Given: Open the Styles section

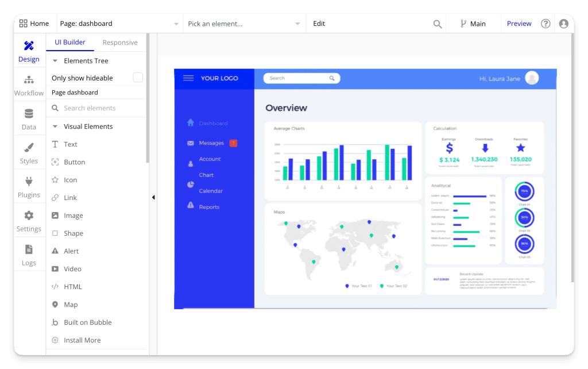Looking at the screenshot, I should (x=29, y=153).
